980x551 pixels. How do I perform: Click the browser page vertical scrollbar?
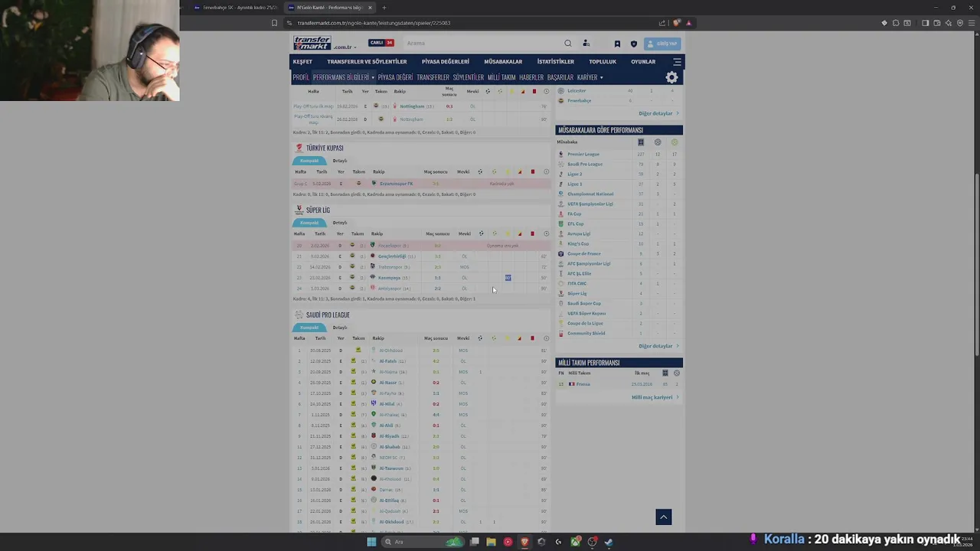977,264
